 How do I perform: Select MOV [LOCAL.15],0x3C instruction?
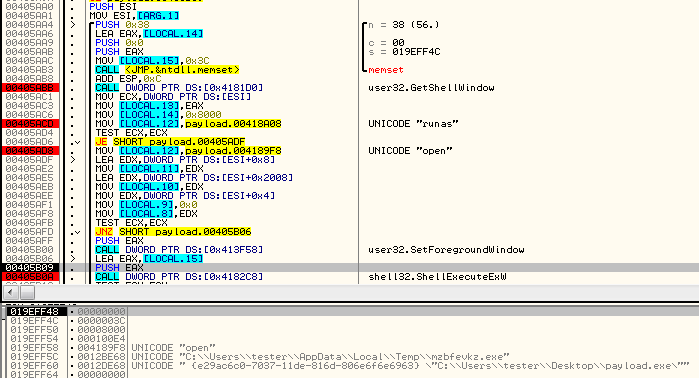152,61
